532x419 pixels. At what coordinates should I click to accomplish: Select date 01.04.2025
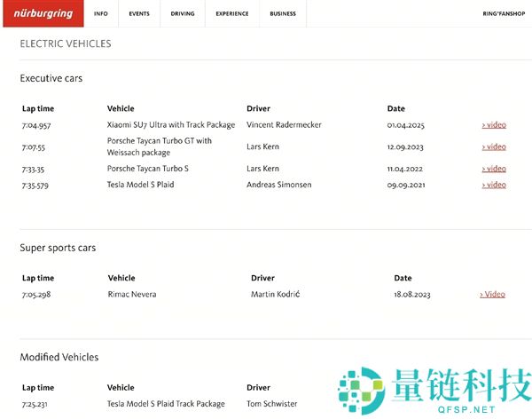click(x=406, y=125)
